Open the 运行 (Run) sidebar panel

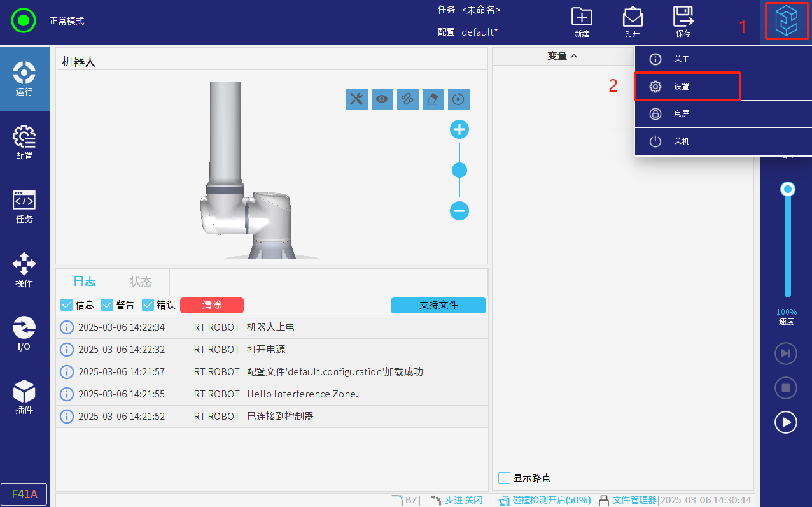point(24,78)
